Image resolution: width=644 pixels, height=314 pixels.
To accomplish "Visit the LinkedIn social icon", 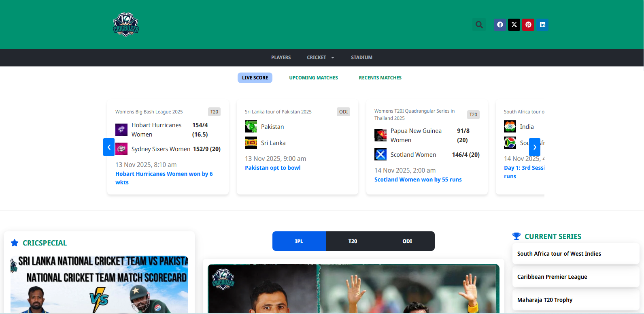I will pos(542,25).
